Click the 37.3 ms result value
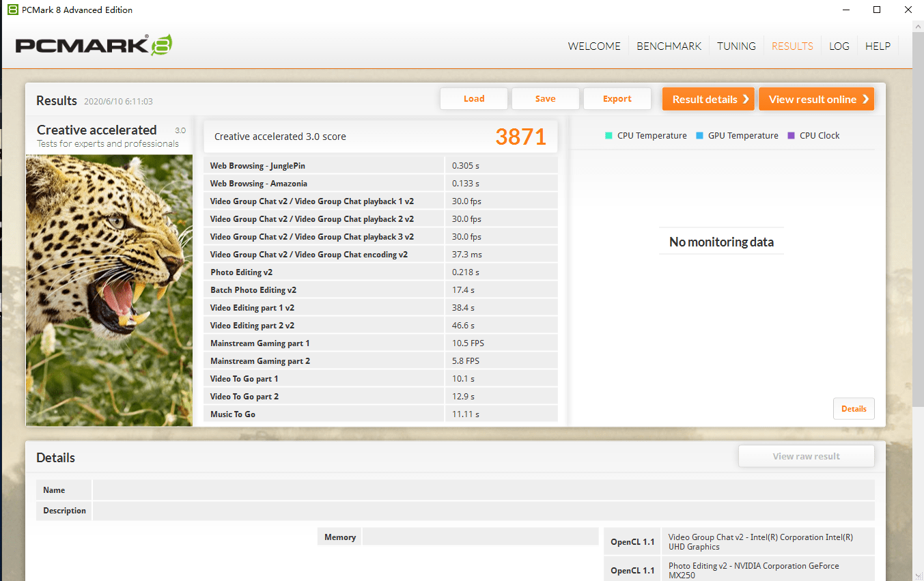Image resolution: width=924 pixels, height=581 pixels. coord(467,254)
